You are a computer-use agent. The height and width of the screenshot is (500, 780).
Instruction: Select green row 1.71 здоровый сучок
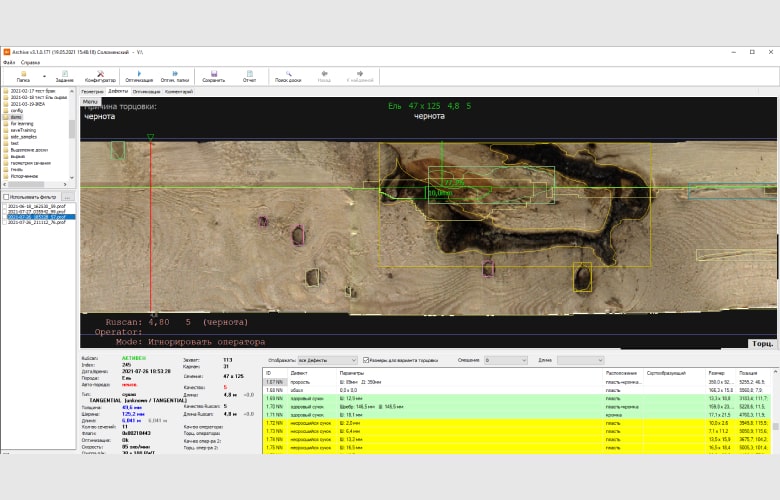tap(517, 414)
